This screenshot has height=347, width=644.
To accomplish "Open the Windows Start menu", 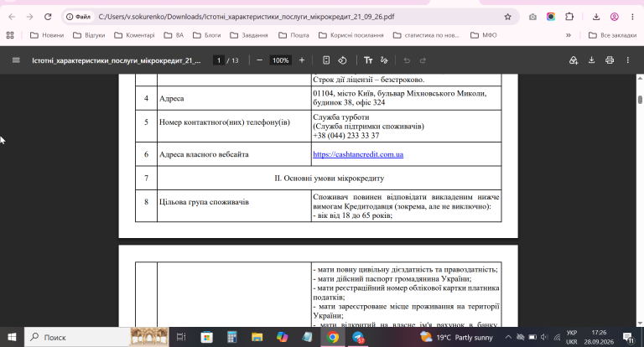I will tap(12, 337).
